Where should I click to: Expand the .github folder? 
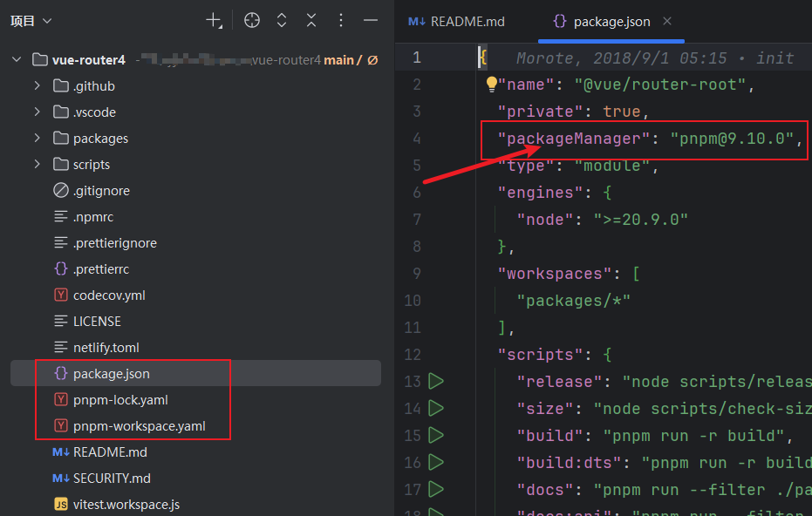coord(38,86)
